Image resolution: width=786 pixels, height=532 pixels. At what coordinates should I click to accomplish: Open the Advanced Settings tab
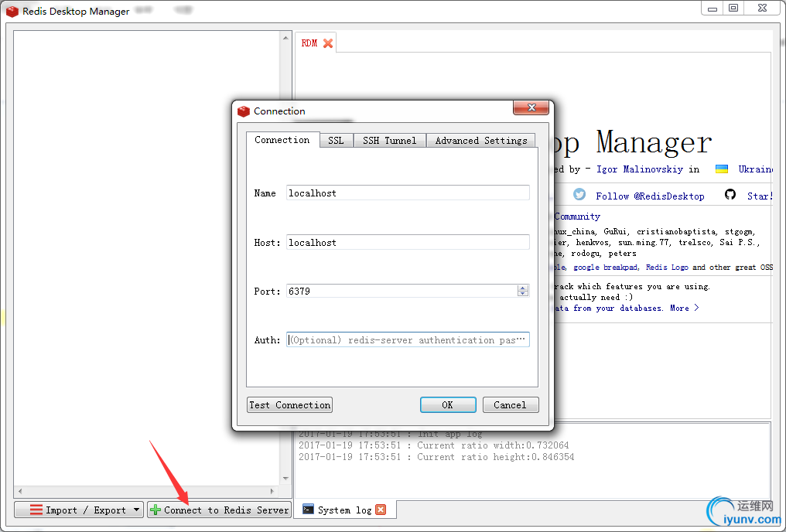[x=481, y=141]
